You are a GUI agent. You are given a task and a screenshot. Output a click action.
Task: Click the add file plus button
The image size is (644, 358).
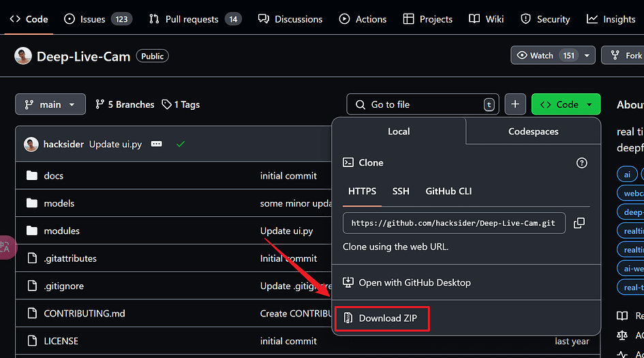point(515,104)
